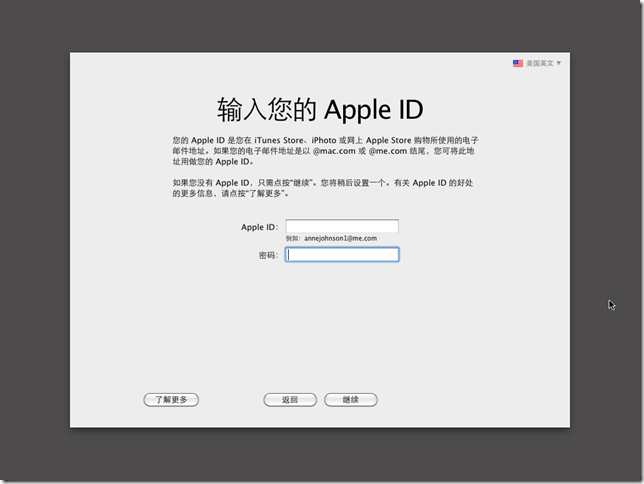This screenshot has height=484, width=644.
Task: Click example text annejohnson1@me.com
Action: tap(340, 238)
